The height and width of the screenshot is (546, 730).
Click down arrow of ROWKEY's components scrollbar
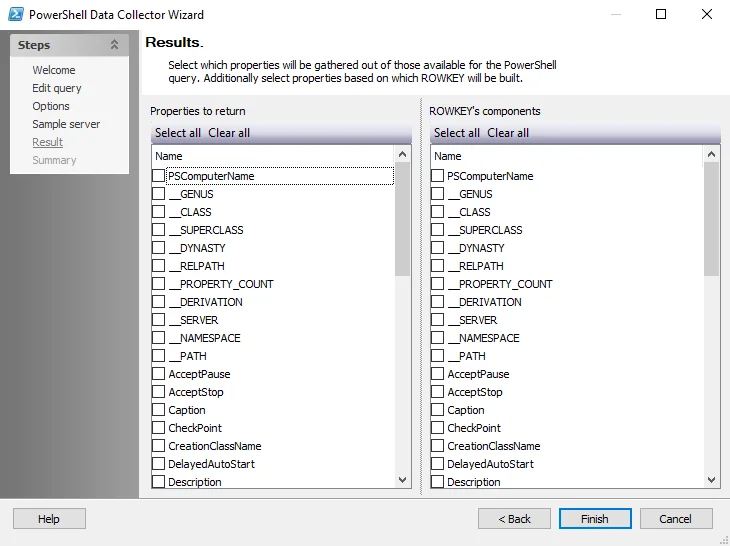[x=711, y=479]
